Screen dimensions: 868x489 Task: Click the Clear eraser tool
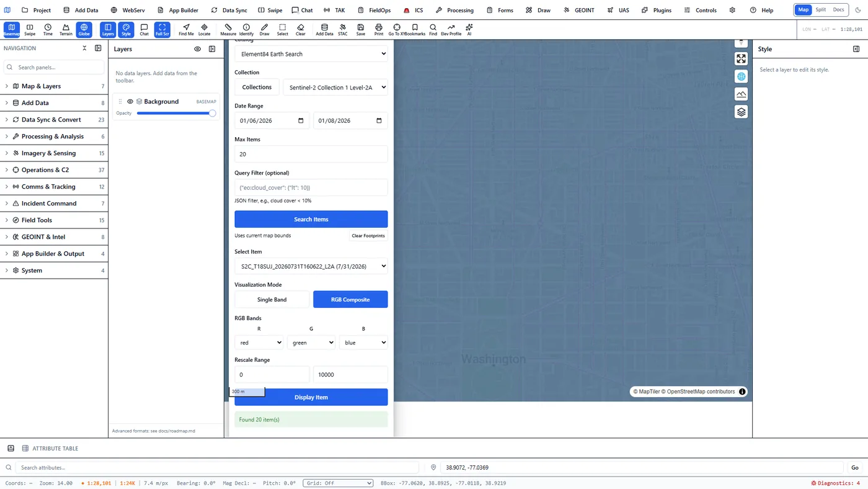(x=301, y=29)
